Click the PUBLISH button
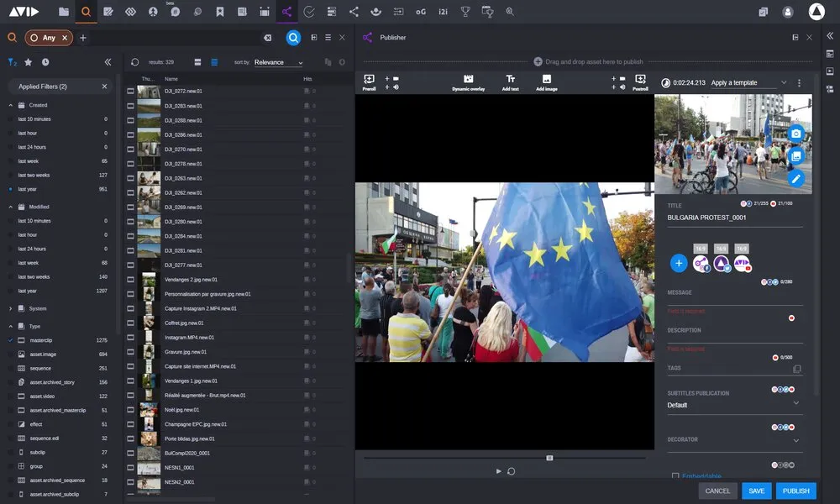 [795, 491]
